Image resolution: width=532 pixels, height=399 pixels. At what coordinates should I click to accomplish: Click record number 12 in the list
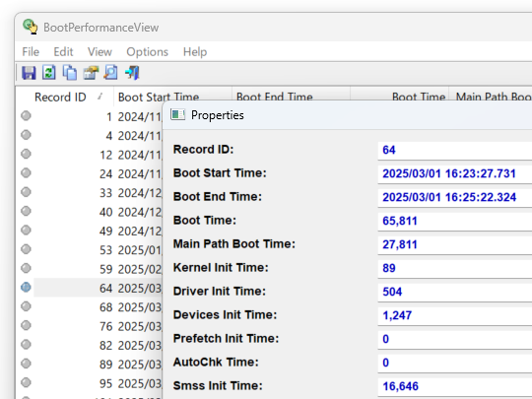point(106,155)
